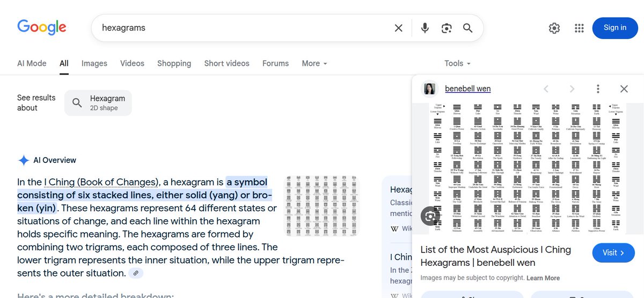The width and height of the screenshot is (644, 298).
Task: Click the 'See results about' label
Action: click(36, 103)
